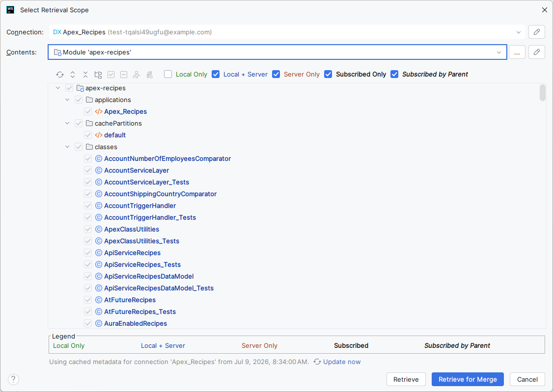Select AccountShippingCountryComparator tree item
The image size is (553, 392).
pos(160,194)
